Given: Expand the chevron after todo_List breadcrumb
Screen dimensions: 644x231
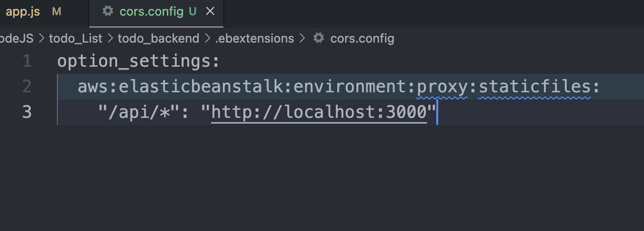Looking at the screenshot, I should tap(110, 38).
